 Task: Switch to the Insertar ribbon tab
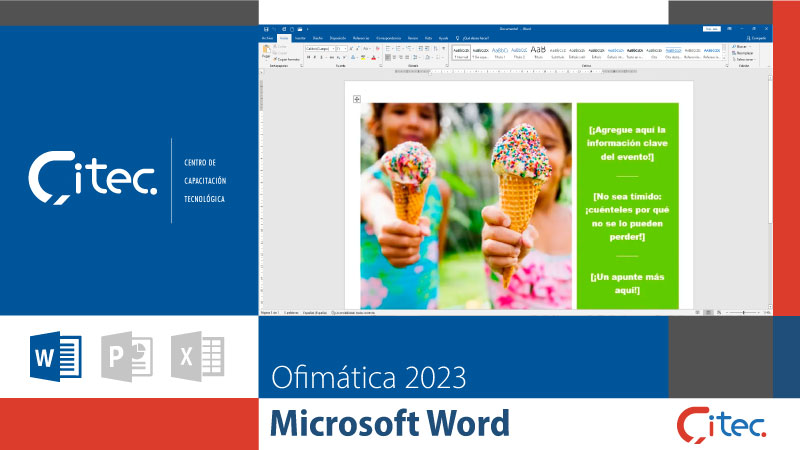300,38
